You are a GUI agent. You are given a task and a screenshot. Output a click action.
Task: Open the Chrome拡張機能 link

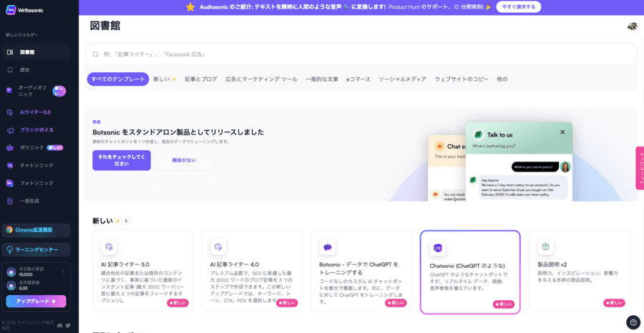[34, 230]
